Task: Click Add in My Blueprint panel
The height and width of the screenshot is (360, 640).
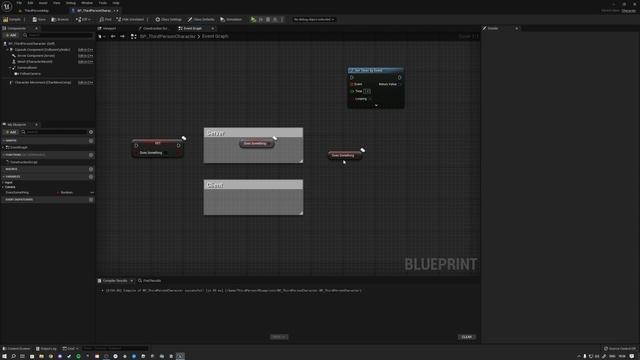Action: [11, 132]
